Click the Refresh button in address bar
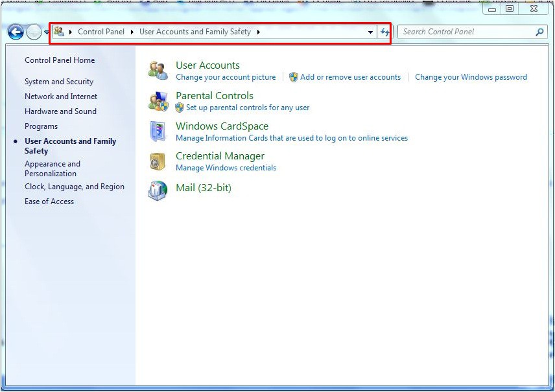Image resolution: width=555 pixels, height=392 pixels. pos(384,32)
